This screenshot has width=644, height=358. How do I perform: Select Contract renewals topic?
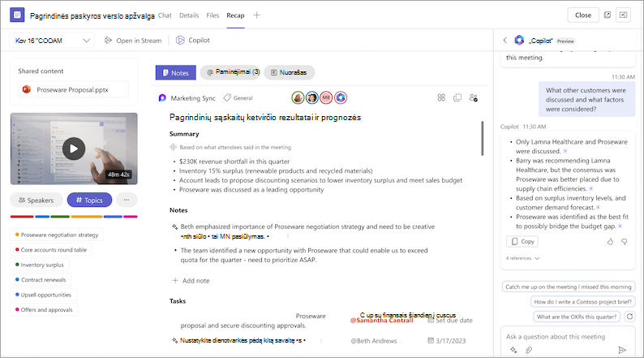[x=41, y=279]
